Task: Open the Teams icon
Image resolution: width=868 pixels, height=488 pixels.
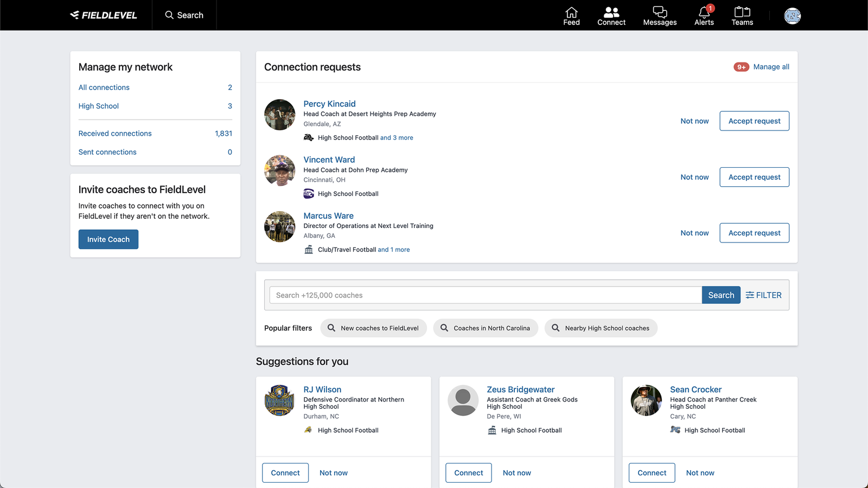Action: click(x=742, y=12)
